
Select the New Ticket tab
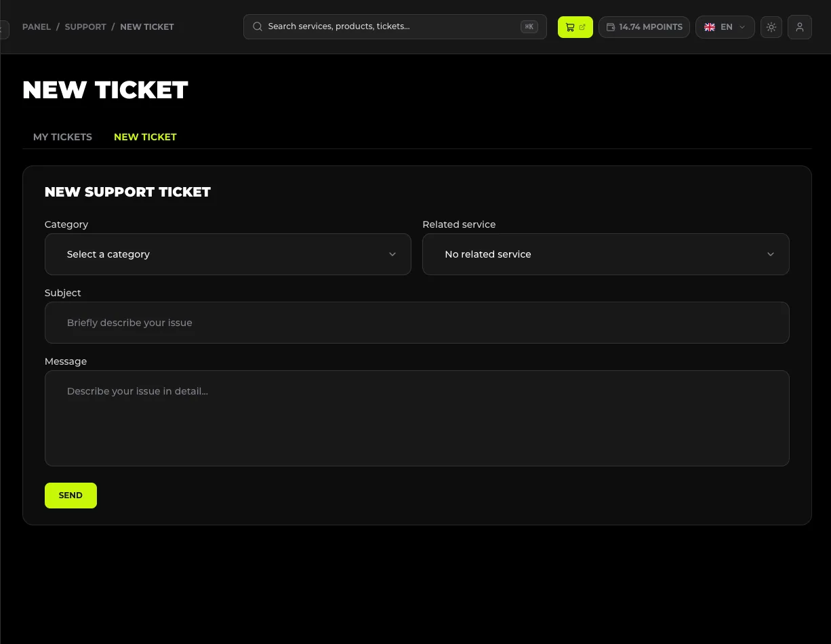[x=145, y=137]
